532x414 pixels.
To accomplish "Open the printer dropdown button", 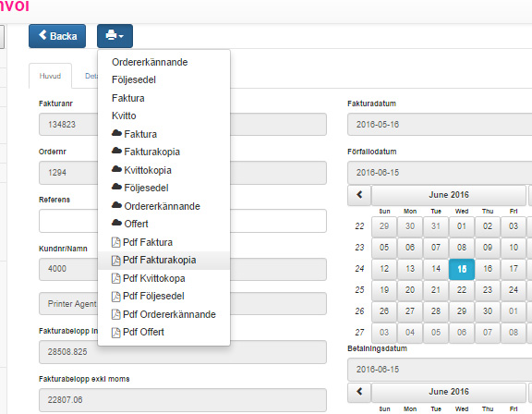I will pos(115,36).
